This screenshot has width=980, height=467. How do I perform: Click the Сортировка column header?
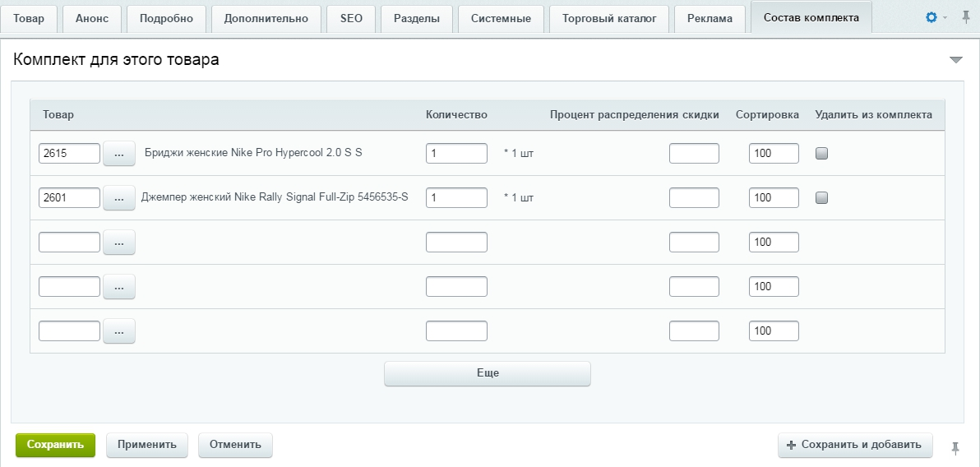point(767,114)
